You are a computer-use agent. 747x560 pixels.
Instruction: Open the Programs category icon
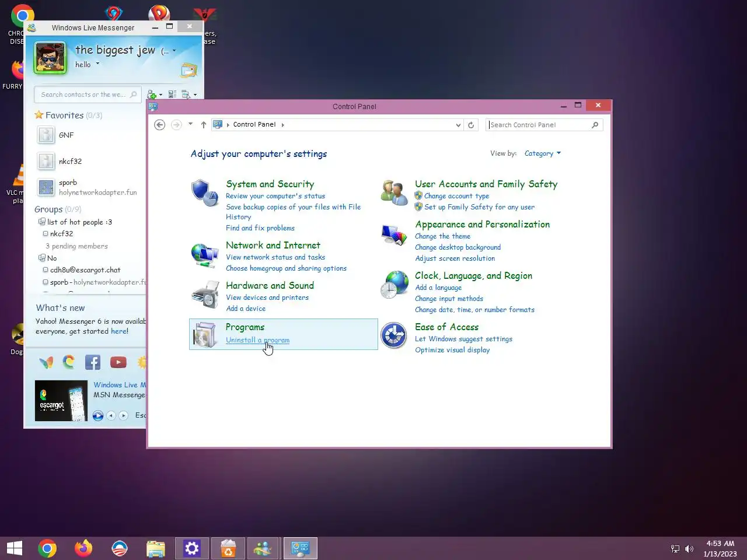tap(204, 334)
